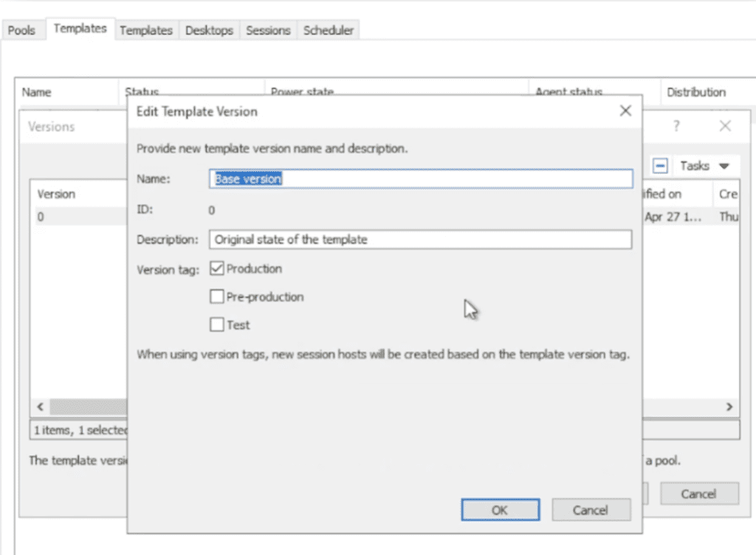756x555 pixels.
Task: Select the Scheduler tab
Action: point(328,30)
